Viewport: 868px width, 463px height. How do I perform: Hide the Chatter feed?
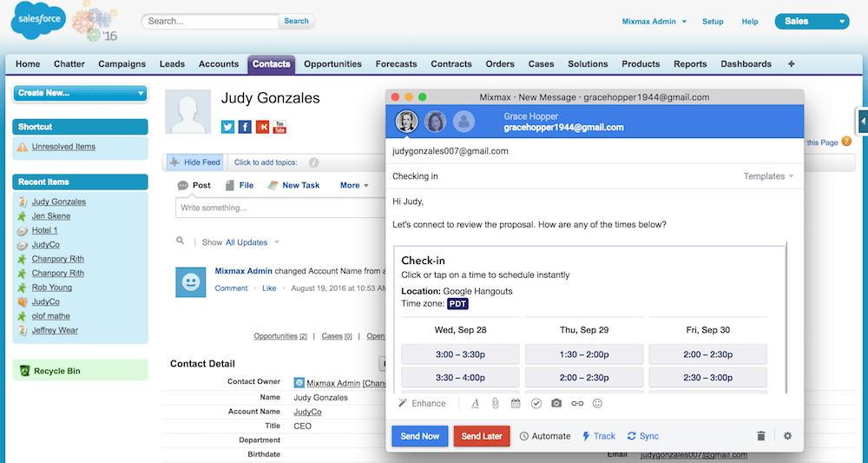coord(194,162)
